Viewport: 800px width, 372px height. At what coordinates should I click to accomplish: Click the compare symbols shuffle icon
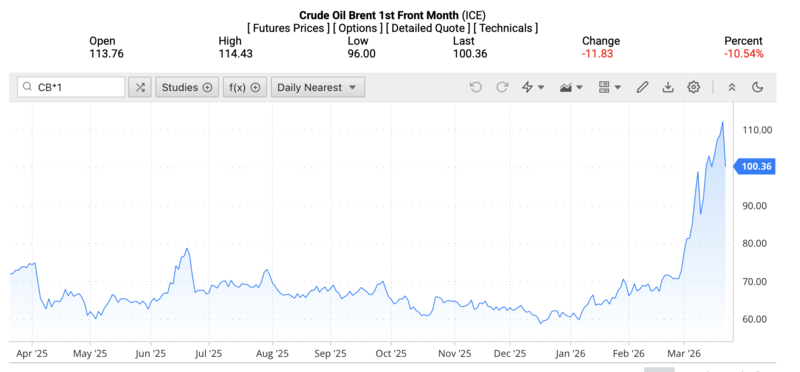[x=140, y=87]
